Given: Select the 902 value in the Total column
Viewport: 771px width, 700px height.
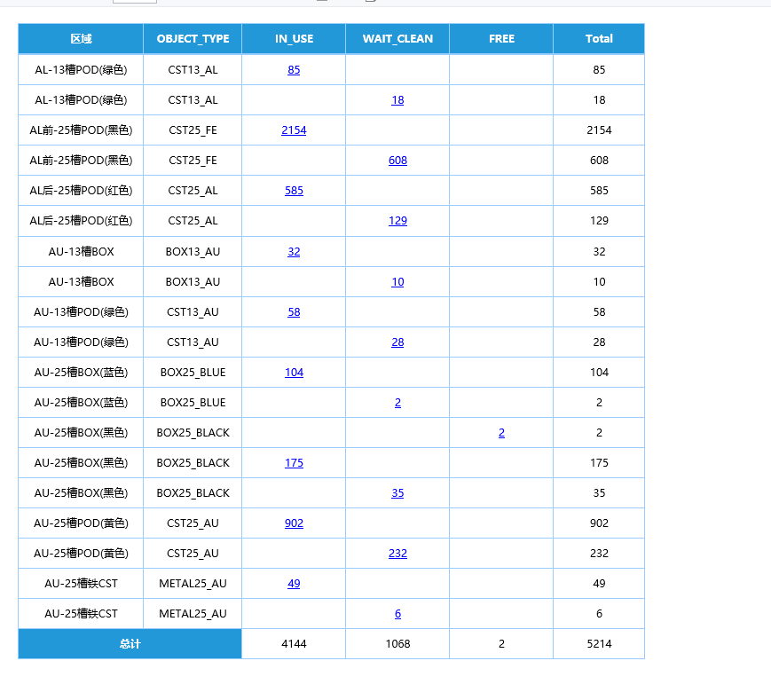Looking at the screenshot, I should [x=599, y=523].
